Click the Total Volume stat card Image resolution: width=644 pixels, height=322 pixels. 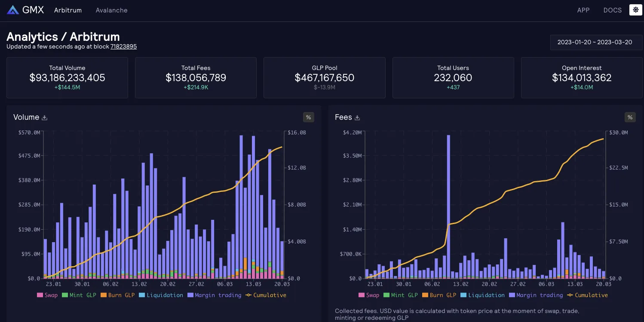[x=67, y=77]
